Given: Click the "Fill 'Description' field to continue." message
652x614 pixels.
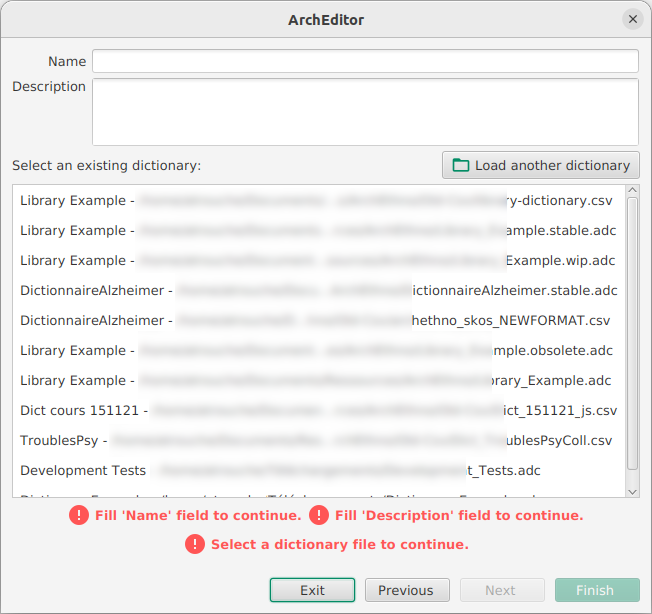Looking at the screenshot, I should pyautogui.click(x=459, y=515).
